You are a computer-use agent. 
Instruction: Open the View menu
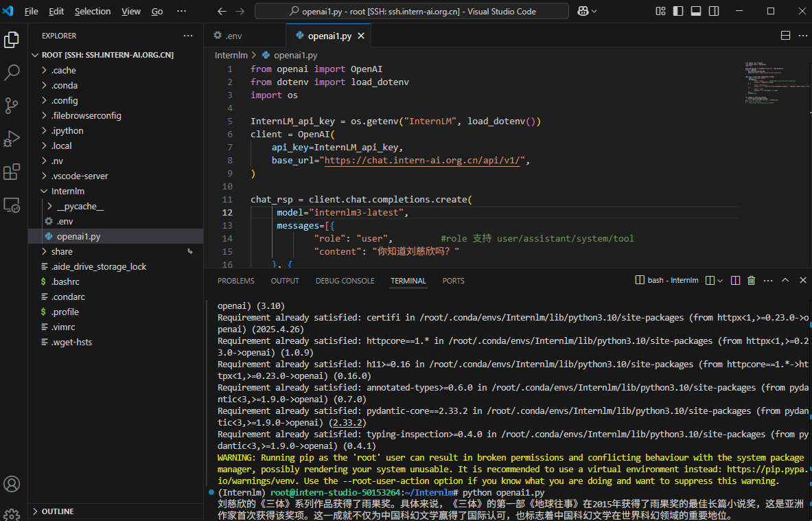[x=131, y=11]
